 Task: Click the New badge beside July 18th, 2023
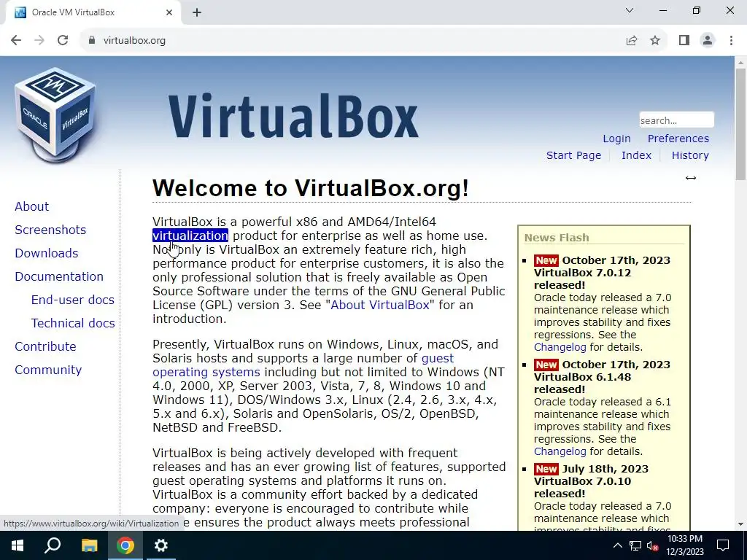click(x=546, y=469)
